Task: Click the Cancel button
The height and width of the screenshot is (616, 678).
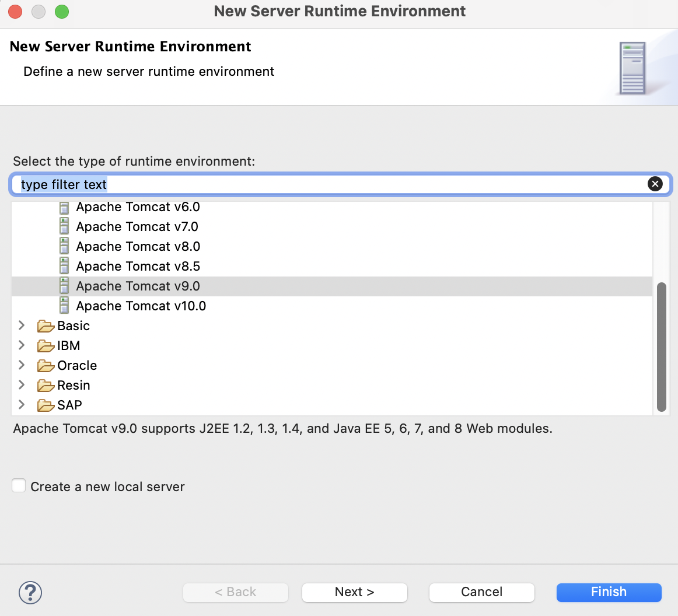Action: click(x=482, y=592)
